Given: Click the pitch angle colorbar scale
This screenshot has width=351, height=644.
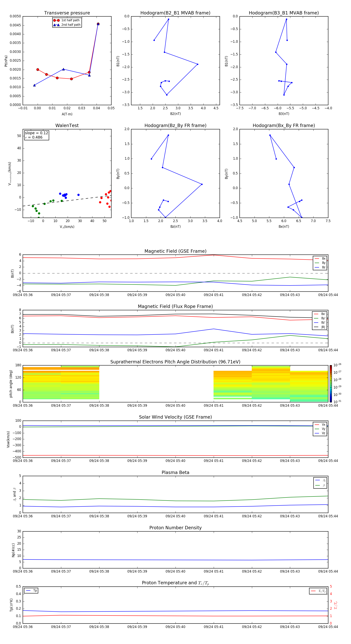Looking at the screenshot, I should coord(331,384).
